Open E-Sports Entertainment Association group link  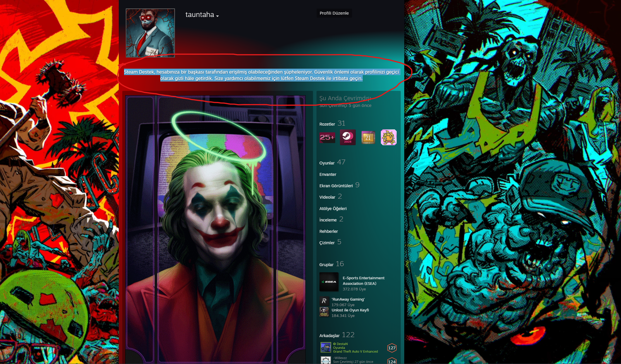364,281
